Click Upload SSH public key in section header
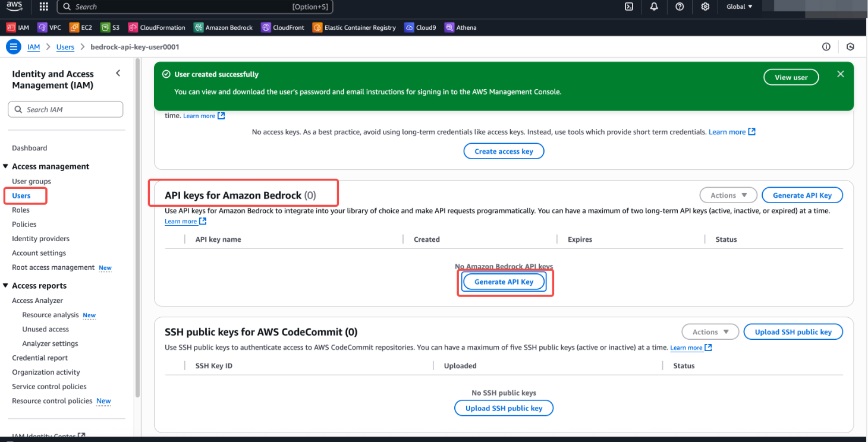The image size is (868, 442). click(793, 332)
